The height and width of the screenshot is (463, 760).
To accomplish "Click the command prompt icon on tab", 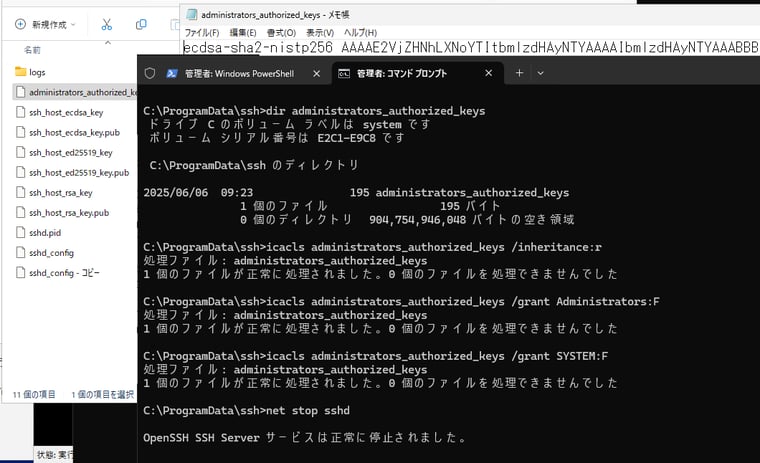I will click(x=344, y=74).
